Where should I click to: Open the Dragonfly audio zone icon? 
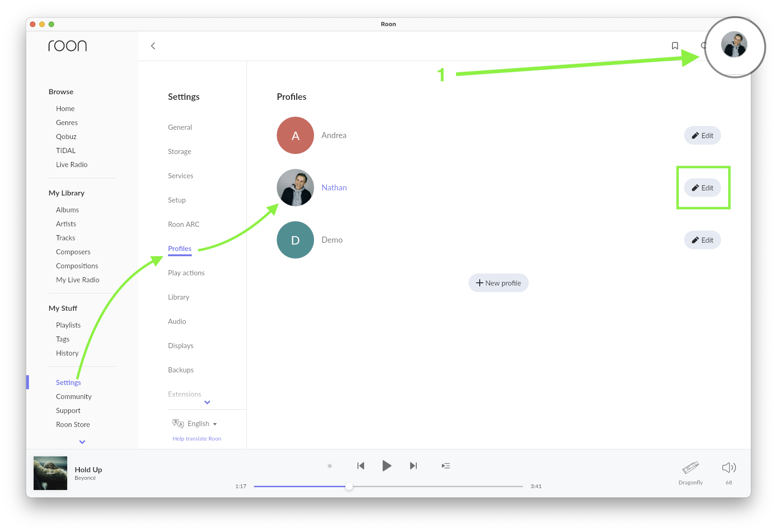click(691, 468)
